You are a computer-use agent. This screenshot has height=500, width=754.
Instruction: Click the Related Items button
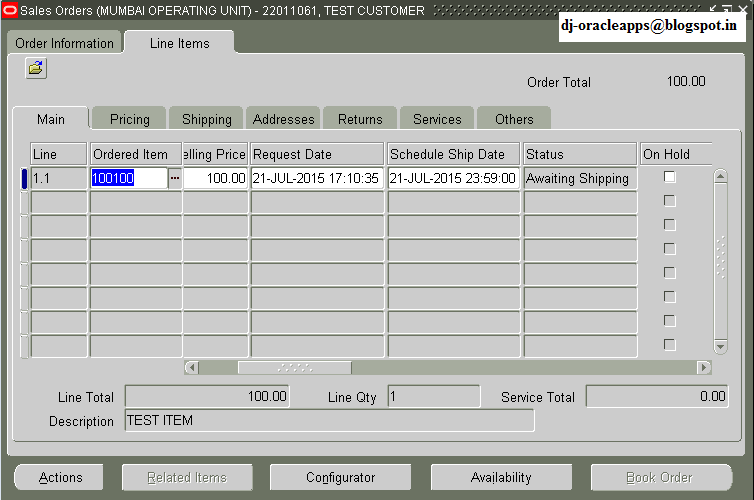coord(187,477)
